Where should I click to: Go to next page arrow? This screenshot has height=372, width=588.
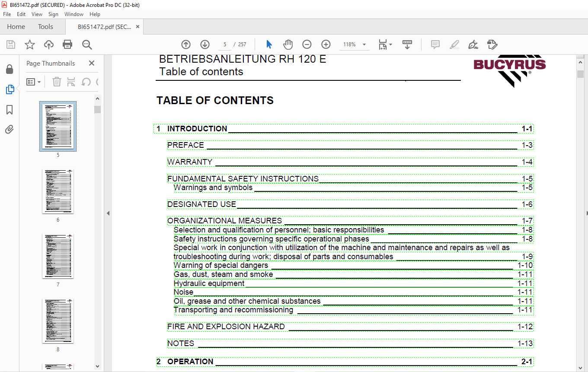click(205, 45)
